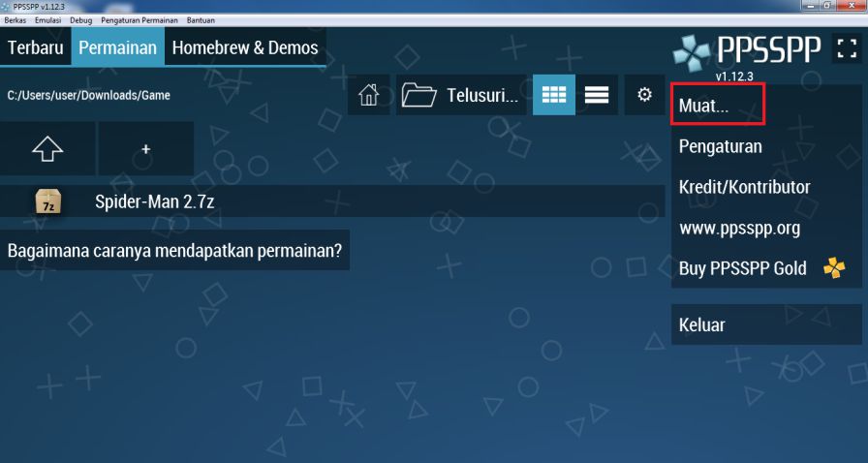Select the Permainan tab
Viewport: 868px width, 463px height.
117,47
